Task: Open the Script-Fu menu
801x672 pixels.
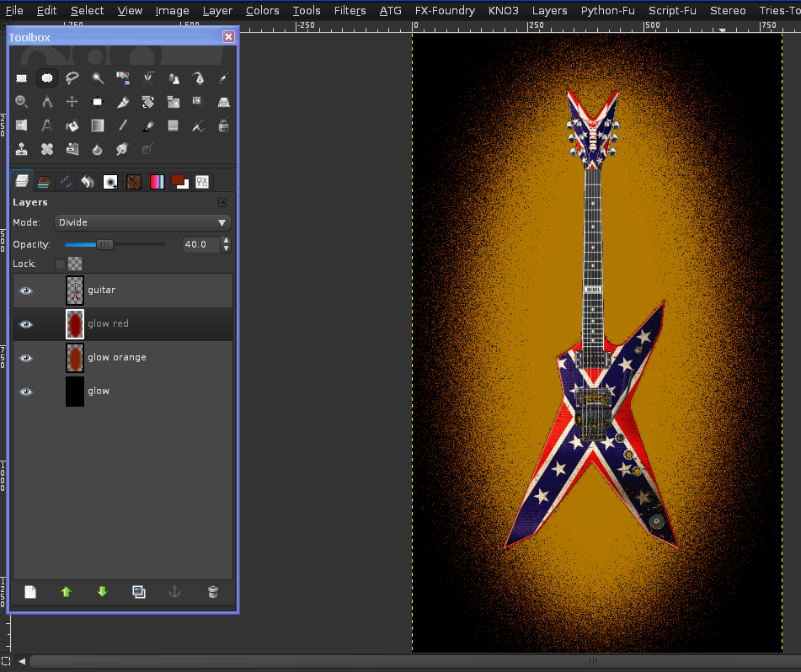Action: pos(672,10)
